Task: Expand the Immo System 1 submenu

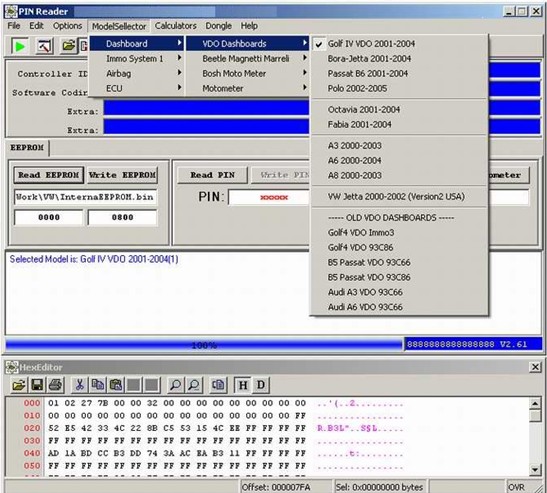Action: (x=137, y=59)
